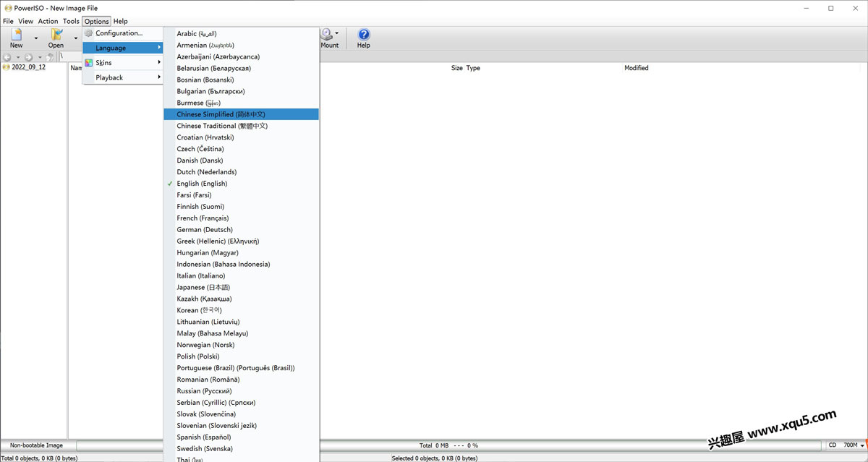Choose Arabic language
868x462 pixels.
pyautogui.click(x=242, y=33)
